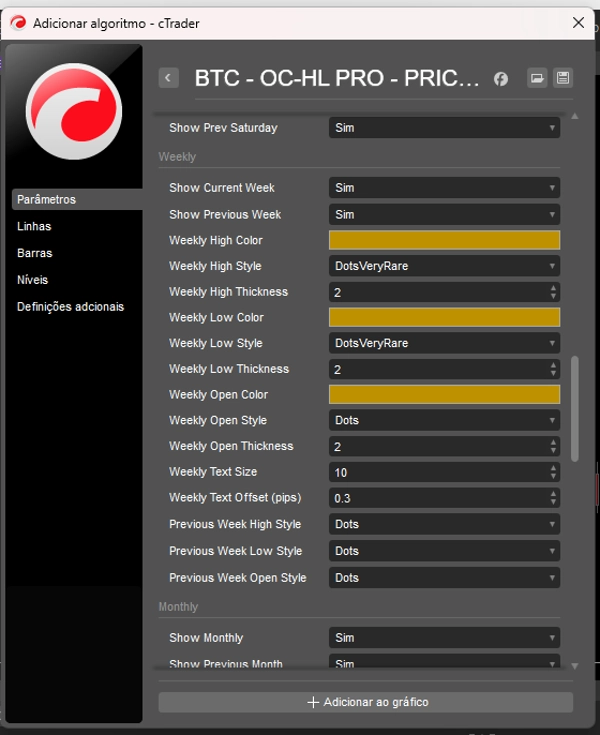Open the Show Prev Saturday dropdown
Image resolution: width=600 pixels, height=735 pixels.
pos(444,128)
